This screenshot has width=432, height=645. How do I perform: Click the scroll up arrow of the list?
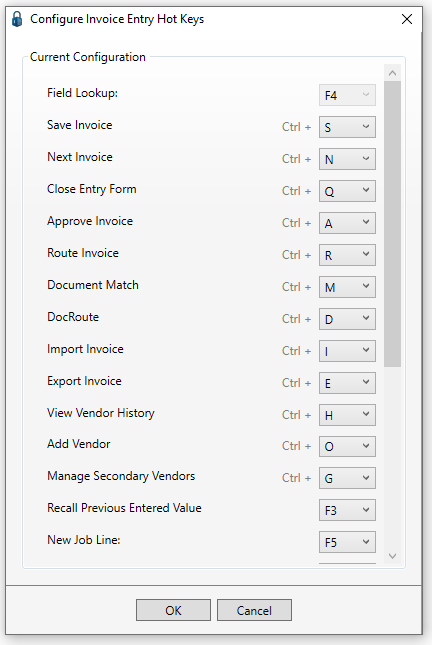tap(393, 73)
